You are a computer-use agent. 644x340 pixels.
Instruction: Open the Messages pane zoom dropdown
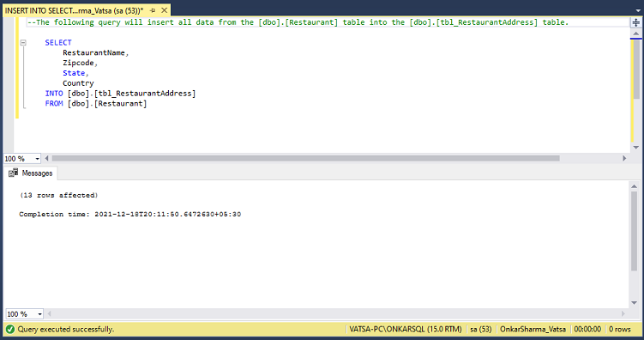click(39, 314)
